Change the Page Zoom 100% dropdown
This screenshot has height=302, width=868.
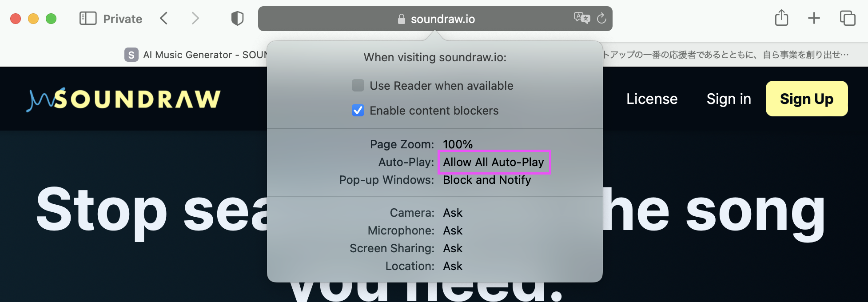pyautogui.click(x=458, y=144)
